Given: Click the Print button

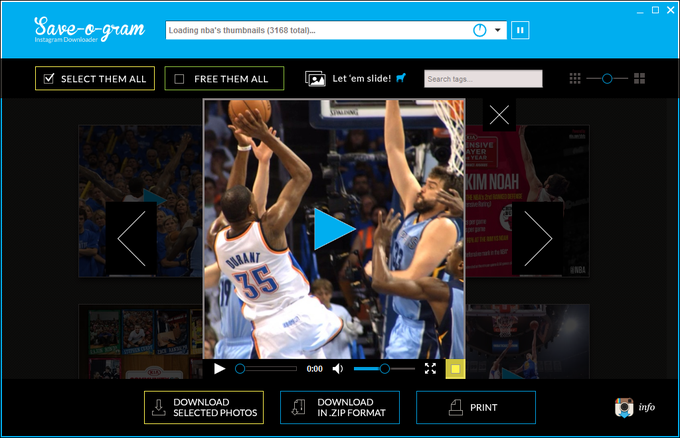Looking at the screenshot, I should click(x=476, y=408).
